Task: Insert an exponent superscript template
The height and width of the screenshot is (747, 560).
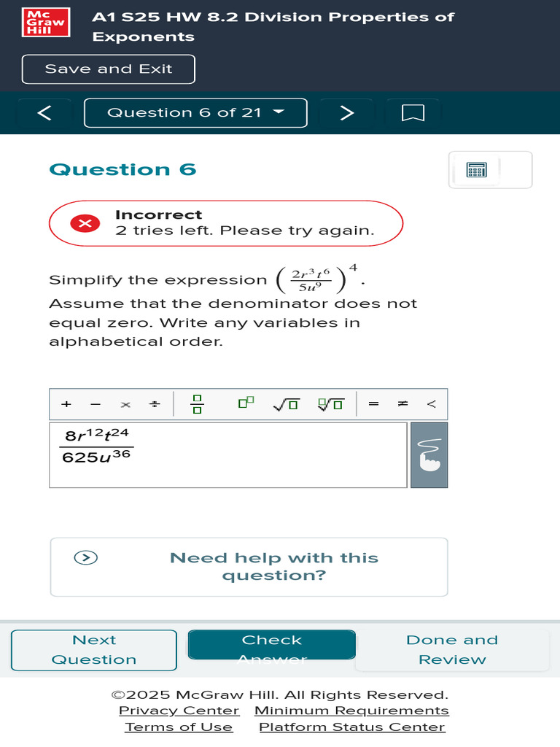Action: pos(246,403)
